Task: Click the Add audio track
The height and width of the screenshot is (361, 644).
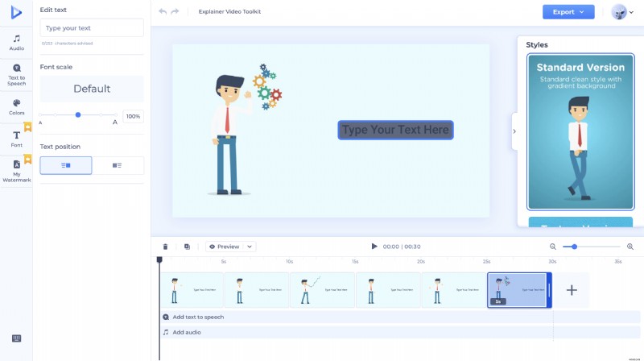Action: [186, 332]
